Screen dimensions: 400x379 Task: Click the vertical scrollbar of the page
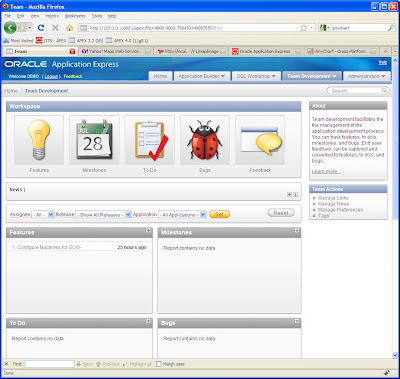pyautogui.click(x=395, y=207)
